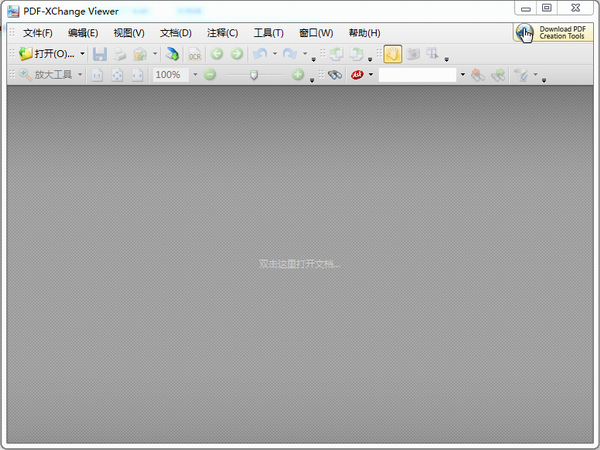Expand the redo history dropdown arrow
Screen dimensions: 600x450
pyautogui.click(x=305, y=54)
